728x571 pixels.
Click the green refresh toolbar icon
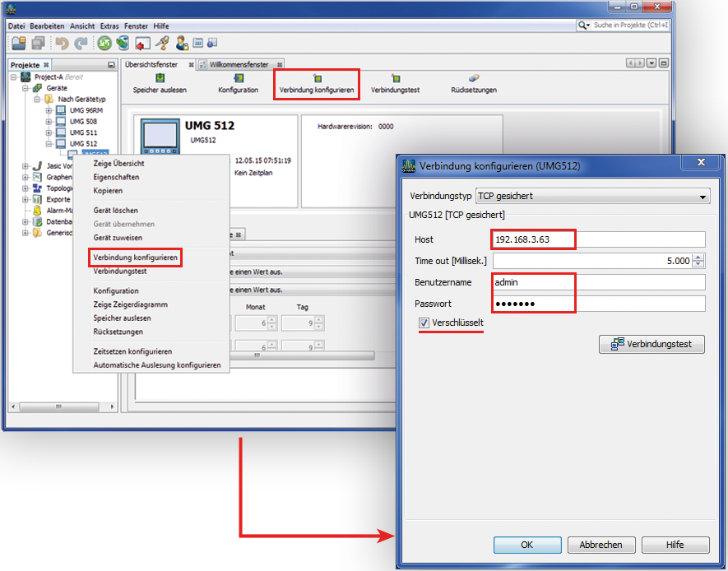[x=104, y=44]
